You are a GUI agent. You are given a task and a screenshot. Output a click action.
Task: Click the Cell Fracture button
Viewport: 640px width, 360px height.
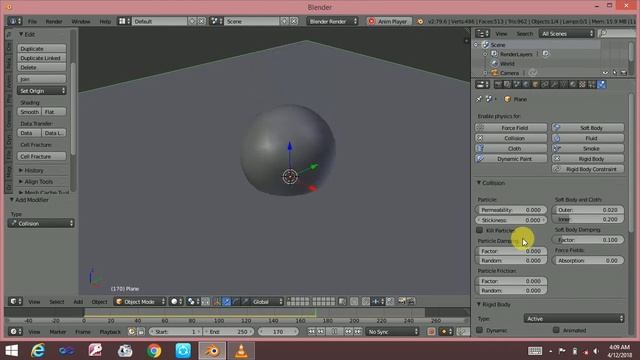click(x=42, y=156)
